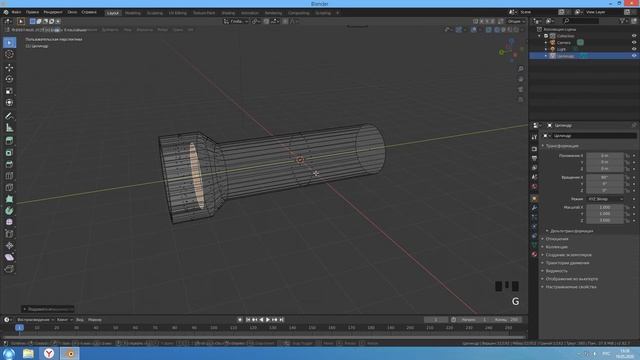The image size is (640, 360).
Task: Jump to the timeline end frame
Action: point(282,320)
